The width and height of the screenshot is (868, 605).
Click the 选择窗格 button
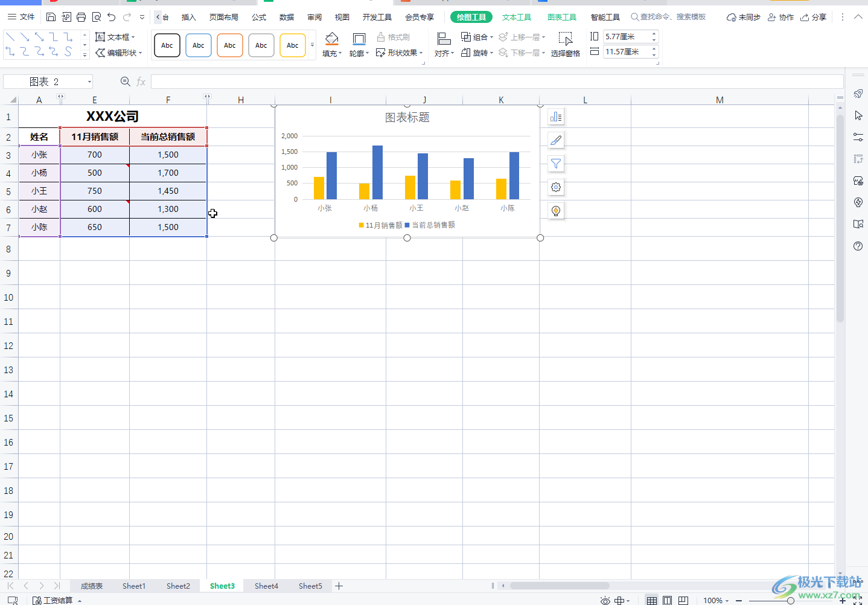pos(566,45)
